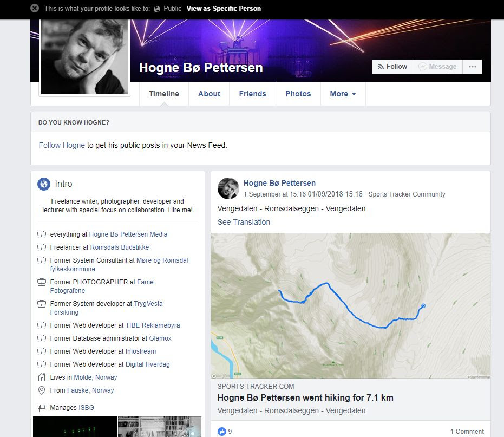504x437 pixels.
Task: Open Hogne Bø Pettersen Media page link
Action: pyautogui.click(x=128, y=234)
